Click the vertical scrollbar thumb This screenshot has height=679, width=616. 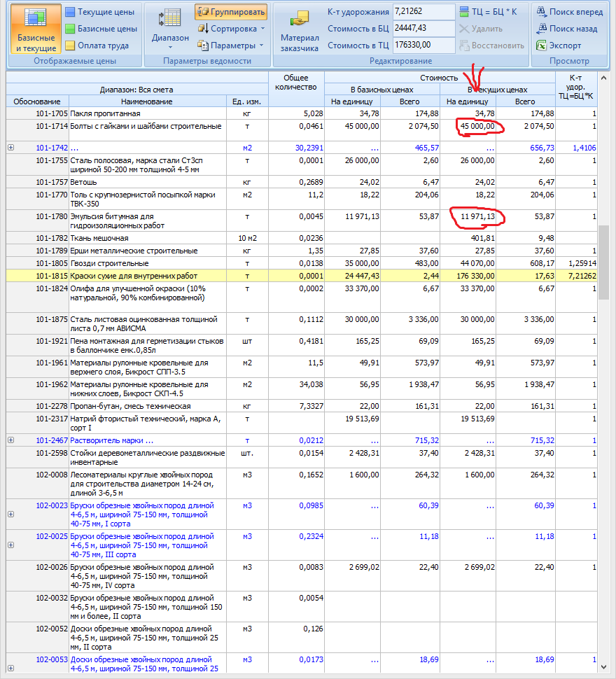[x=603, y=261]
